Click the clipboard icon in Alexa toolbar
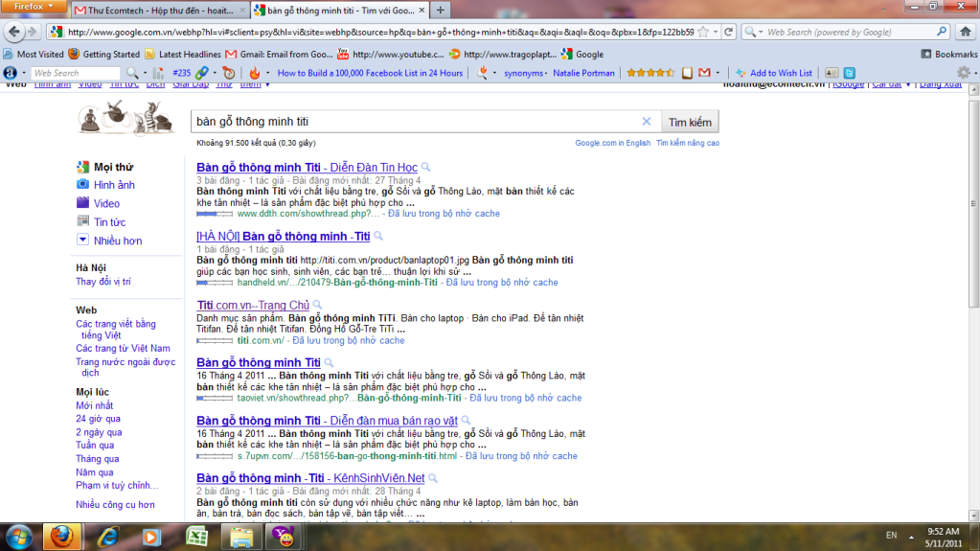980x551 pixels. (x=688, y=73)
